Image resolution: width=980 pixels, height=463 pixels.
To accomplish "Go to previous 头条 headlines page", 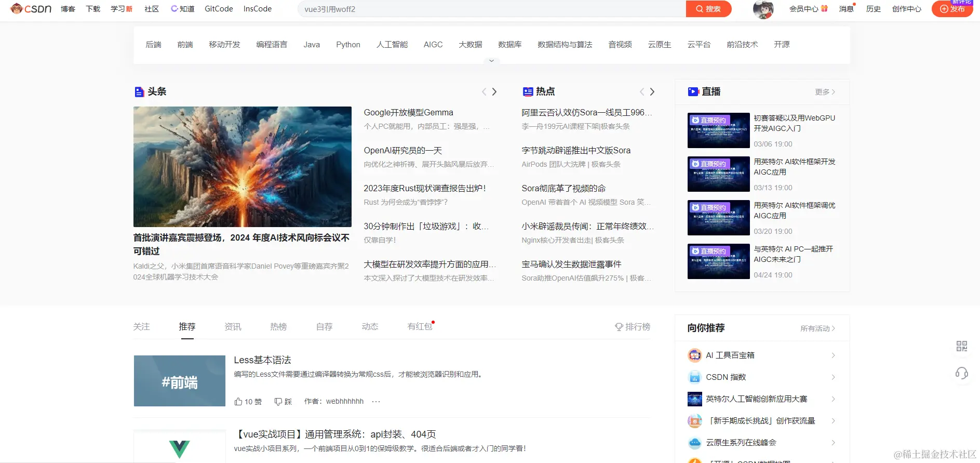I will coord(484,92).
